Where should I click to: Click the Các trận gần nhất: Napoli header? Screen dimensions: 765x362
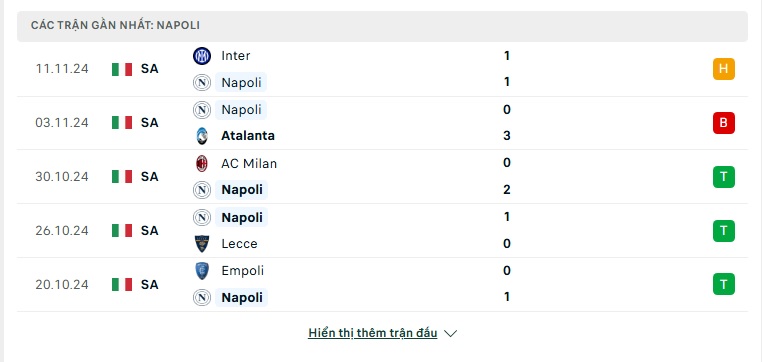pyautogui.click(x=115, y=25)
